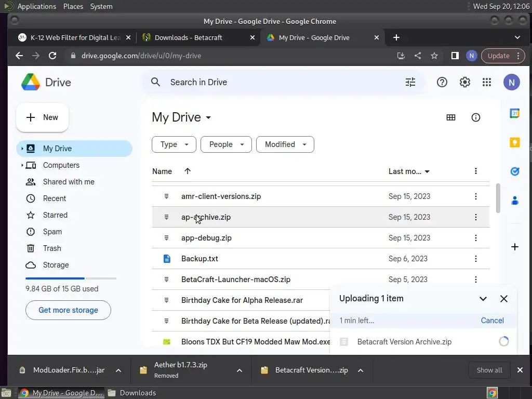Click the storage usage bar

click(x=71, y=278)
